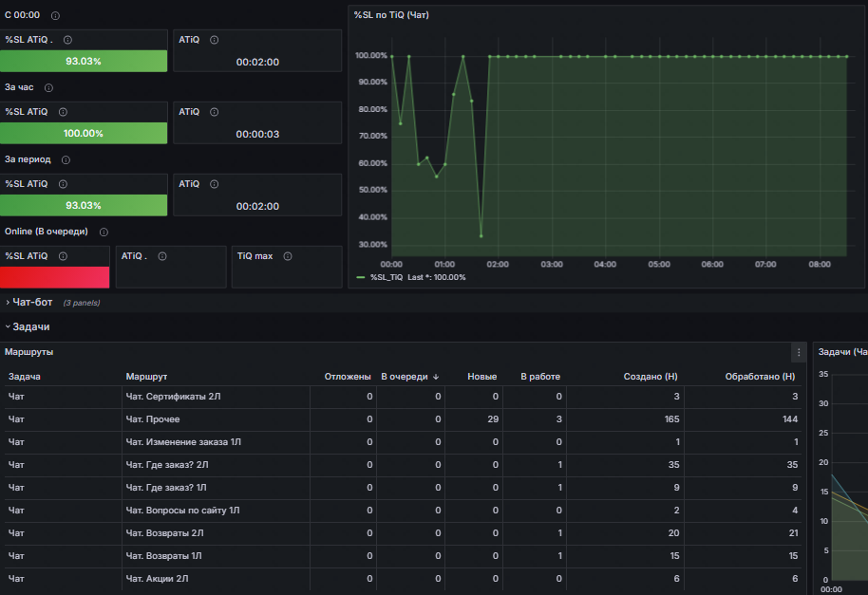Expand the Чат-бот dashboard row
The width and height of the screenshot is (868, 595).
click(32, 303)
